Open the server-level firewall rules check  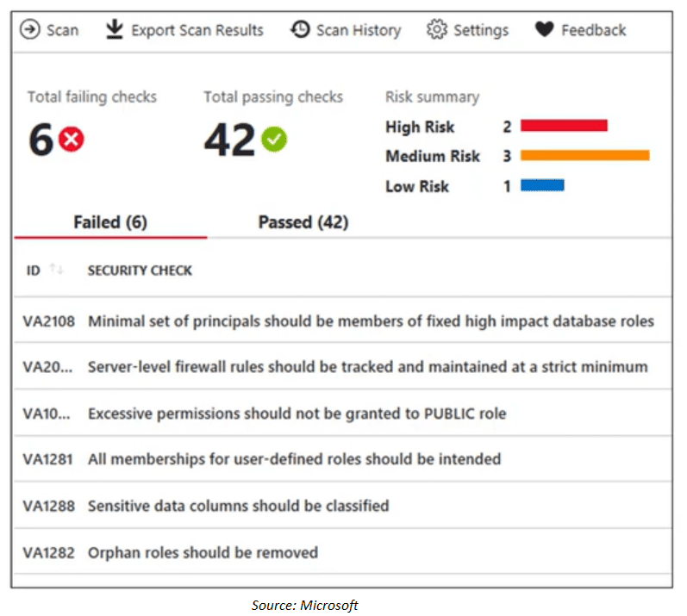pyautogui.click(x=367, y=367)
